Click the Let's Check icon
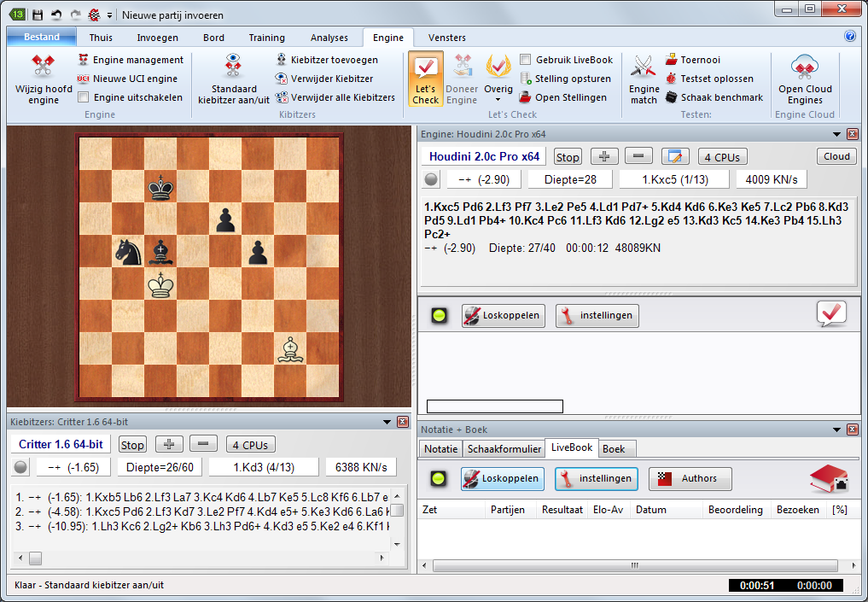The height and width of the screenshot is (602, 868). pyautogui.click(x=425, y=79)
